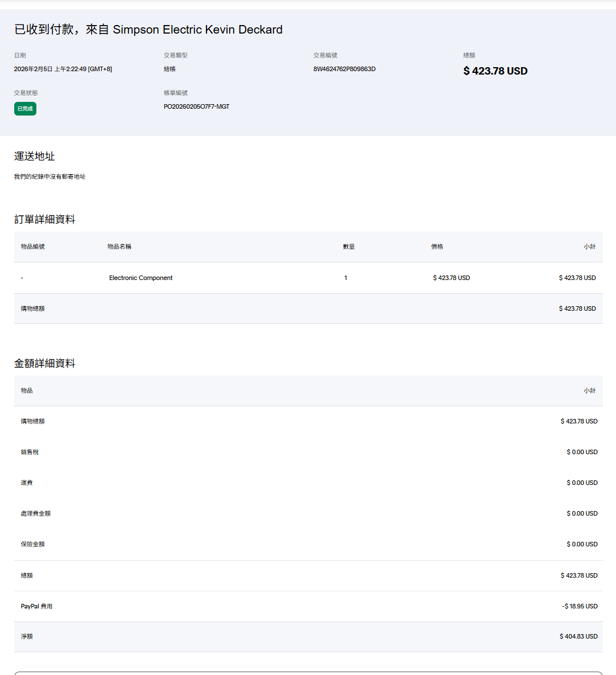
Task: Click the $ 404.83 USD net amount
Action: coord(578,636)
